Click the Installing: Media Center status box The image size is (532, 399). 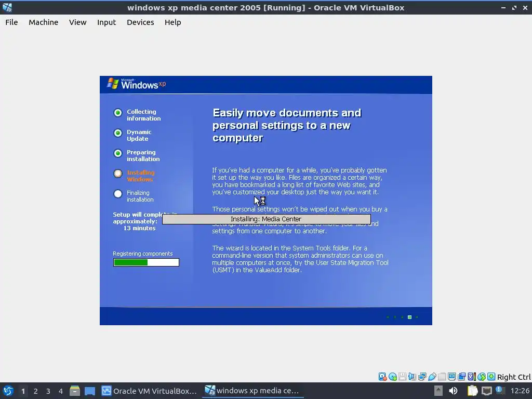267,219
